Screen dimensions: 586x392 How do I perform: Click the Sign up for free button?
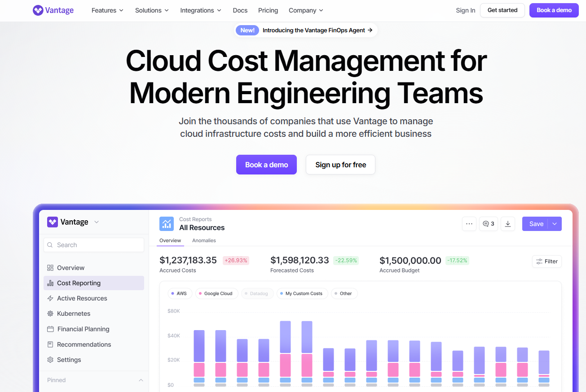pyautogui.click(x=340, y=165)
